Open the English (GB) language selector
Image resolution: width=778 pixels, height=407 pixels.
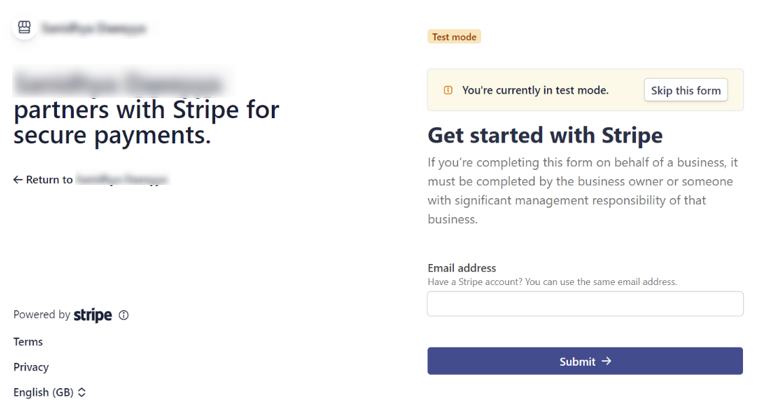(50, 392)
